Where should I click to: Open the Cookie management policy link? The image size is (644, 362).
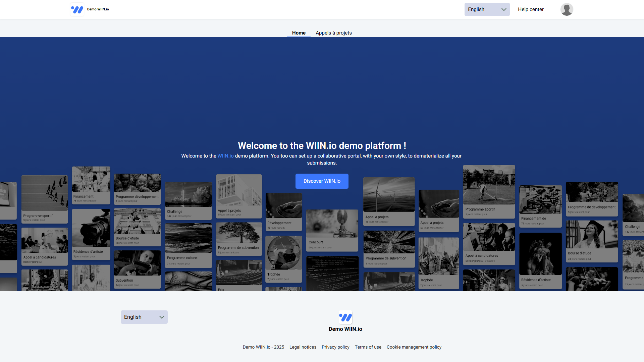point(414,347)
